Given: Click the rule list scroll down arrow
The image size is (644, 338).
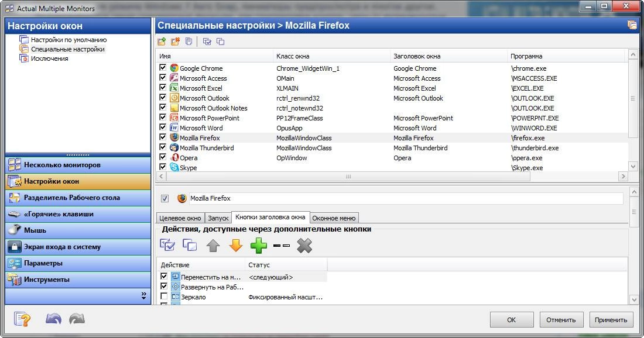Looking at the screenshot, I should 633,167.
